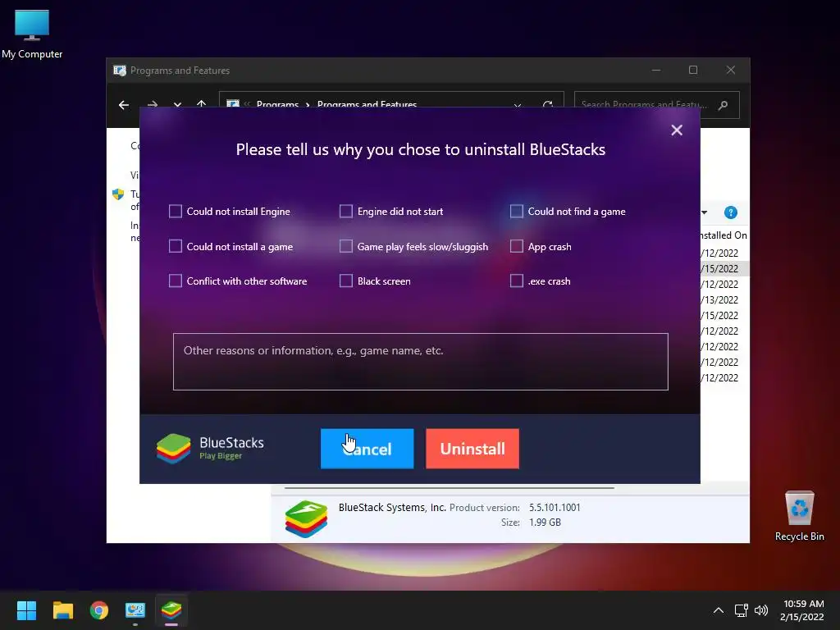This screenshot has width=840, height=630.
Task: Tick the 'App crash' checkbox
Action: [x=517, y=246]
